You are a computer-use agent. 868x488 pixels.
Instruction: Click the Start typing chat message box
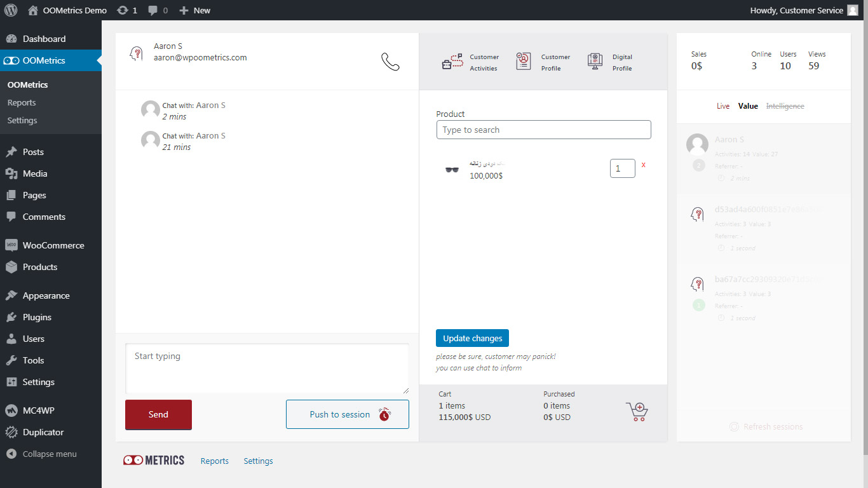pyautogui.click(x=267, y=369)
